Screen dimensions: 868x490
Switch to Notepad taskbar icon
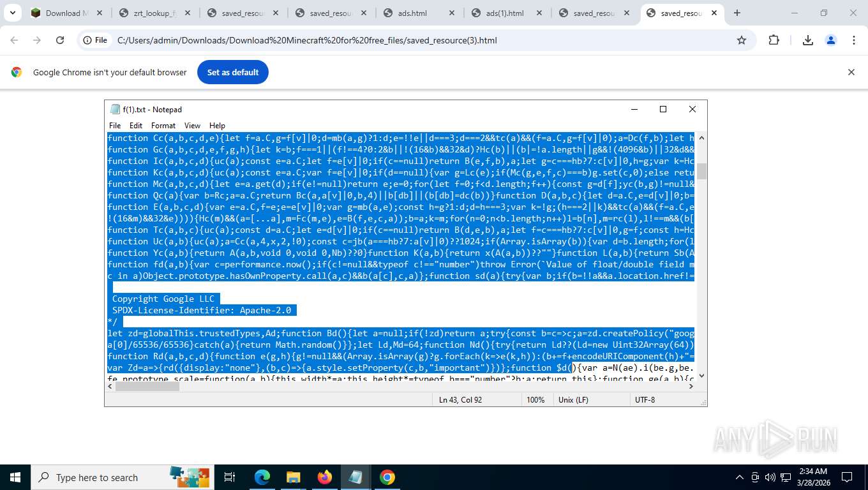pos(355,477)
